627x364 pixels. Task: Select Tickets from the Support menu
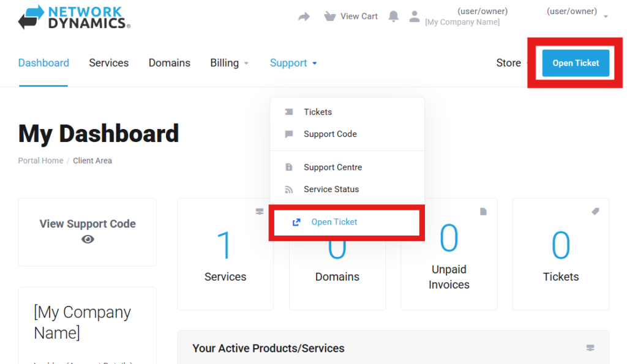coord(317,112)
